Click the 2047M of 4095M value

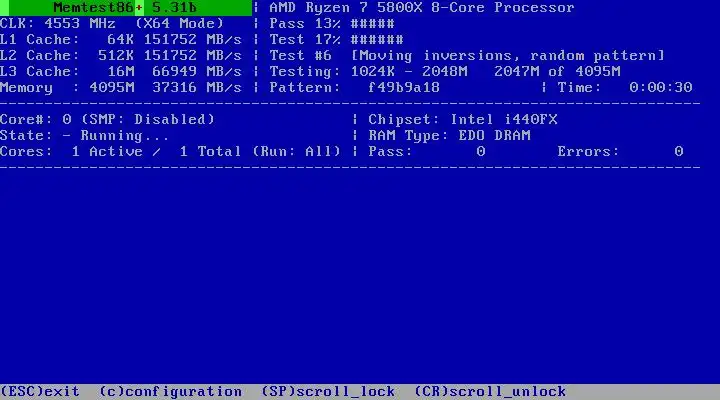pos(557,72)
